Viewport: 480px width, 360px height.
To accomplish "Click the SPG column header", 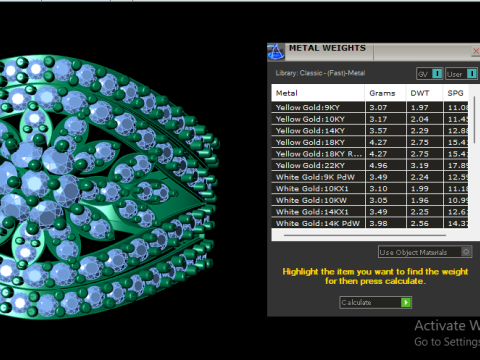I will pos(456,93).
